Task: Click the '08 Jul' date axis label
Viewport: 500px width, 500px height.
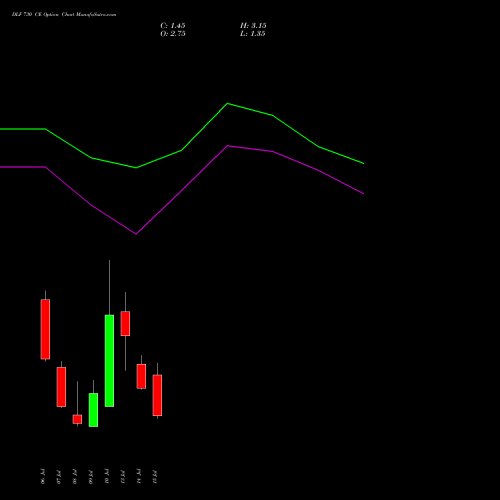Action: pos(75,476)
